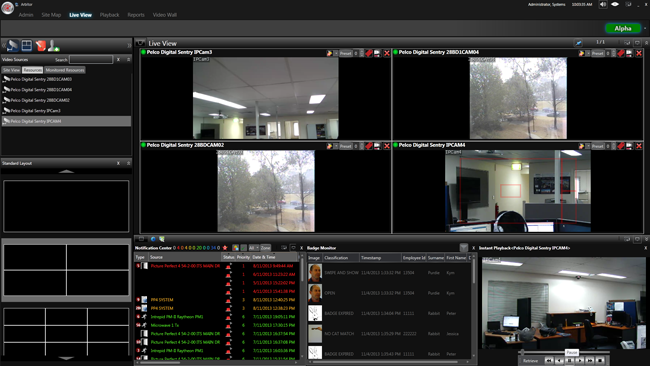Select the camera video sources icon
This screenshot has height=366, width=650.
tap(12, 45)
